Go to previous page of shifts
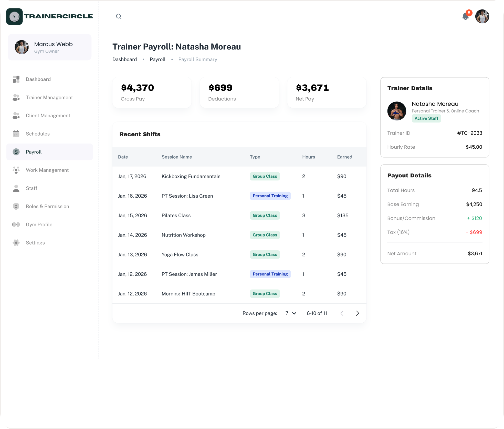 342,313
